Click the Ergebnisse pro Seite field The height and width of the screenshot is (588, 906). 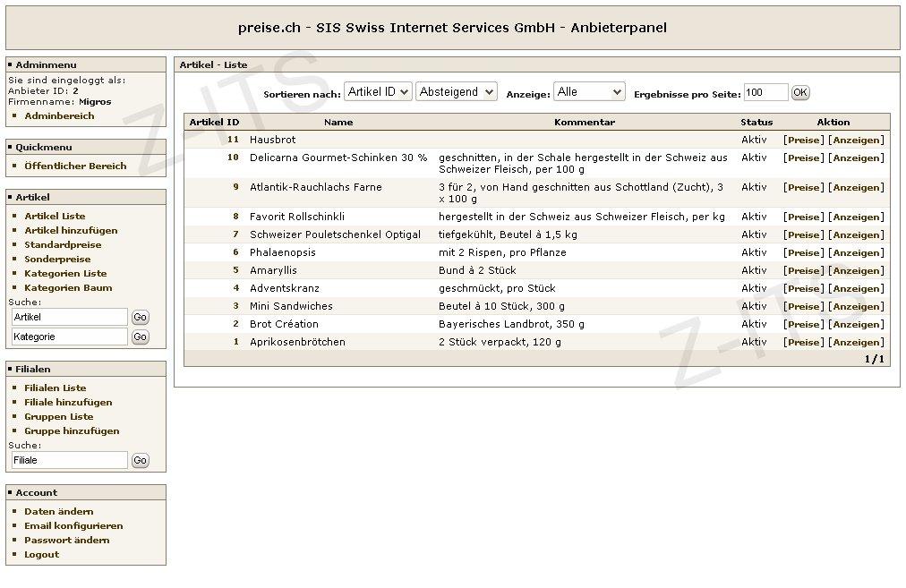pyautogui.click(x=765, y=92)
